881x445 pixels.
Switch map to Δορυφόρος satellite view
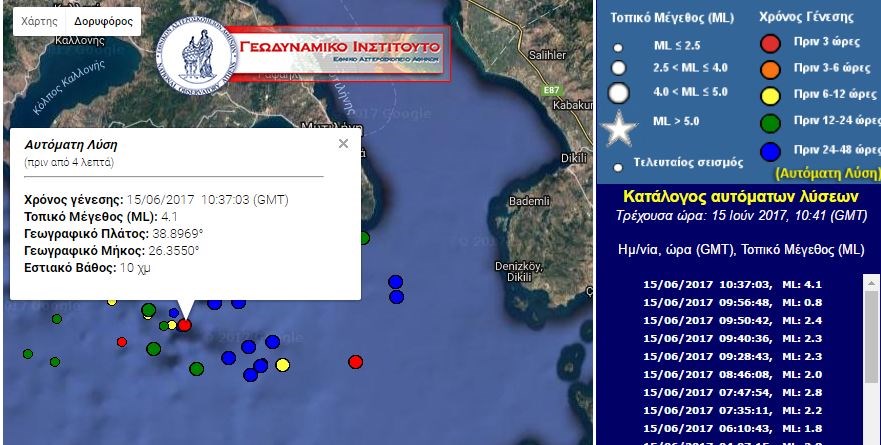click(x=103, y=22)
